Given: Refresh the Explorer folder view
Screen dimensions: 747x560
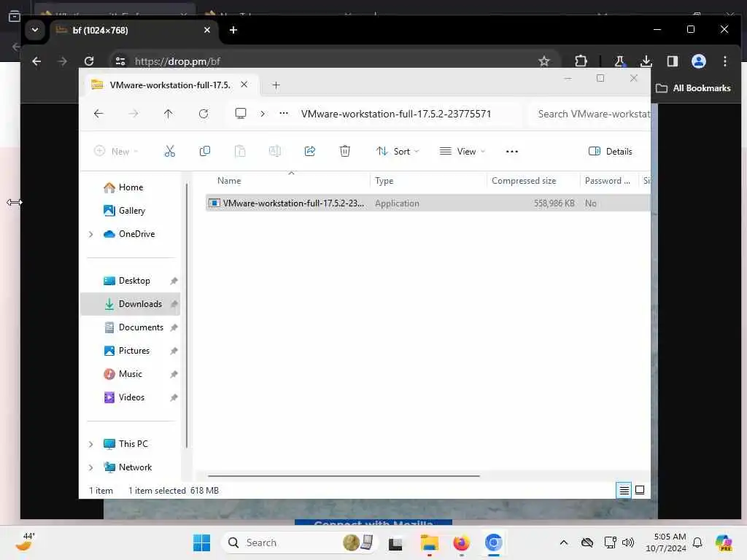Looking at the screenshot, I should [204, 114].
